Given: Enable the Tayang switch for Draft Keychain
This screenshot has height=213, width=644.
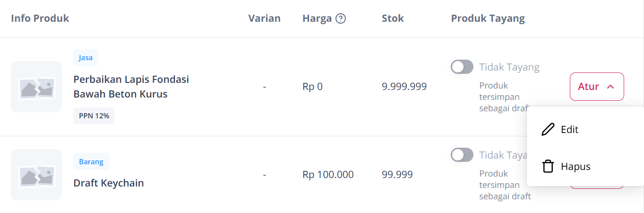Looking at the screenshot, I should click(462, 155).
